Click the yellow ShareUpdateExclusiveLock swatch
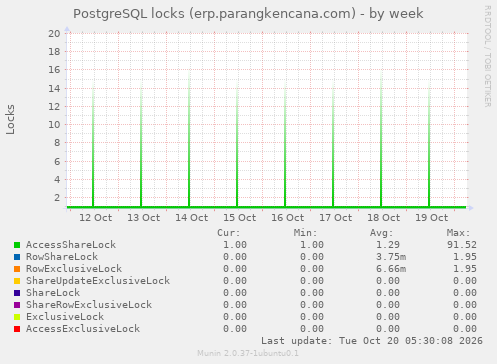Viewport: 497px width, 364px height. point(17,281)
